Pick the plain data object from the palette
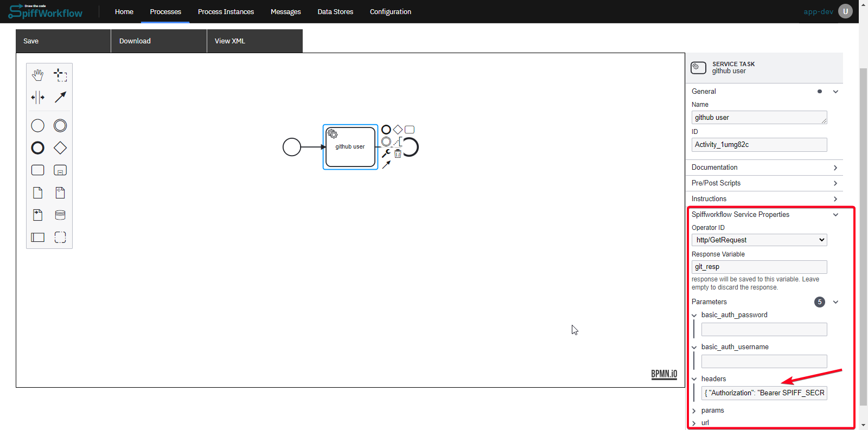This screenshot has height=430, width=868. [37, 192]
